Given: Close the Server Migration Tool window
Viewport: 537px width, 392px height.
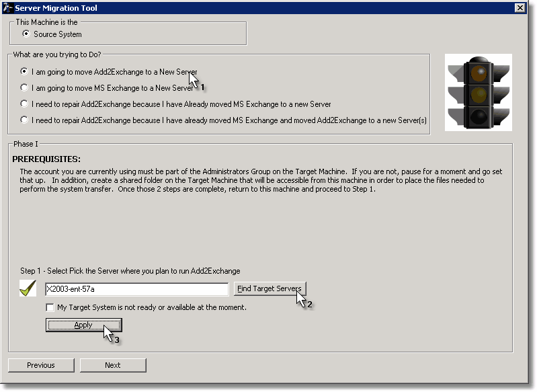Looking at the screenshot, I should coord(520,7).
